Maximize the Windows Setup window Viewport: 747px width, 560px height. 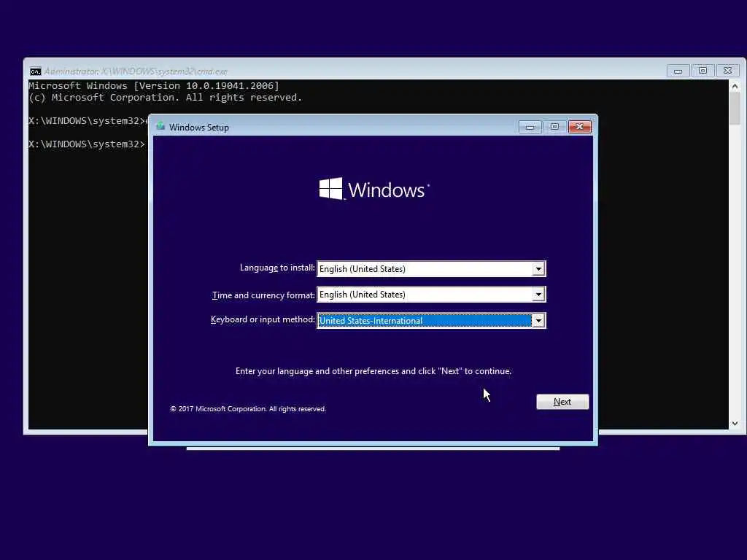coord(554,127)
